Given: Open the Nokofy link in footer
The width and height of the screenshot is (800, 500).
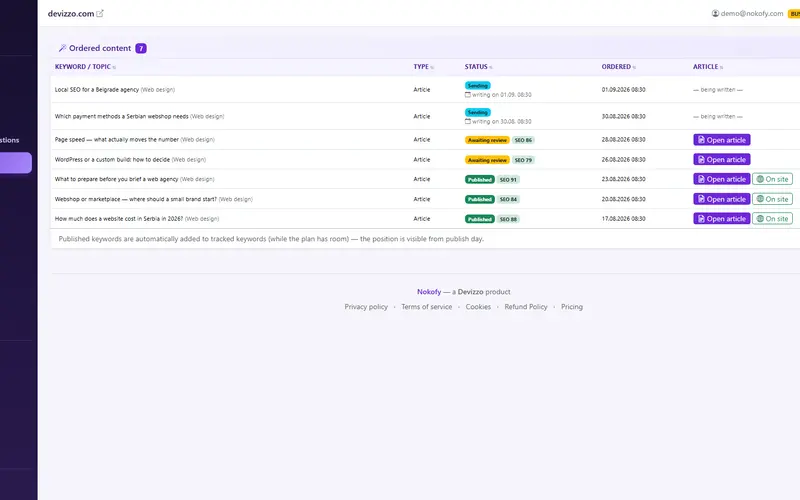Looking at the screenshot, I should tap(429, 292).
